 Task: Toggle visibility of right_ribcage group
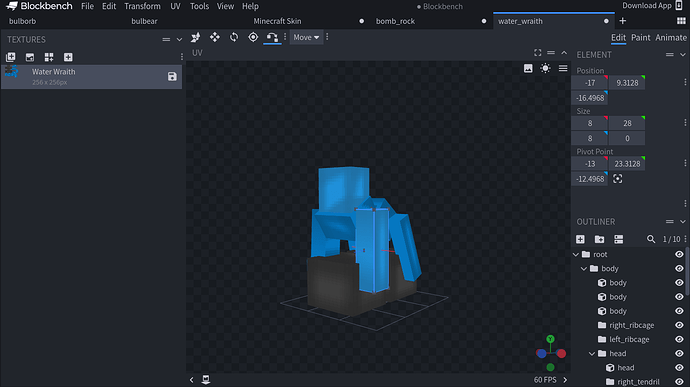point(679,325)
